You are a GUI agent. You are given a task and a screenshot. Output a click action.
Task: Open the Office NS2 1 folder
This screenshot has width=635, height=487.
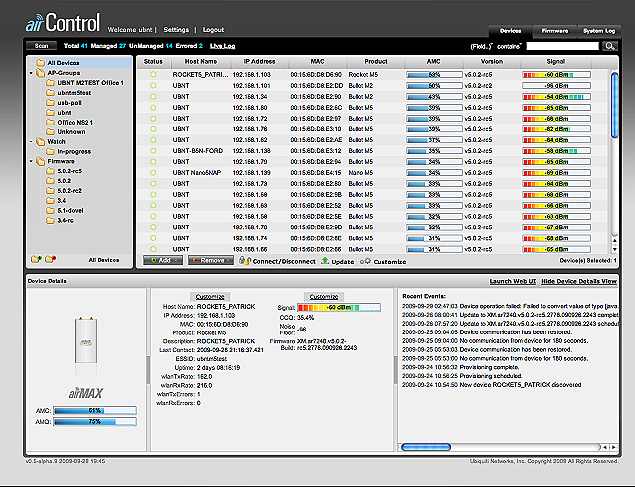(69, 122)
